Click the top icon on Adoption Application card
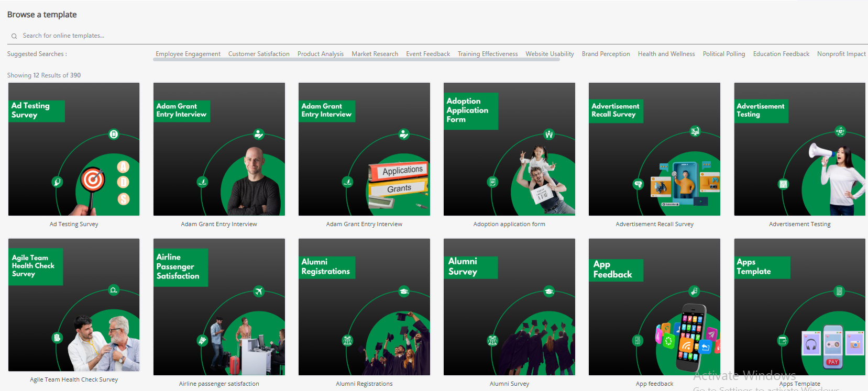This screenshot has height=391, width=868. point(549,134)
